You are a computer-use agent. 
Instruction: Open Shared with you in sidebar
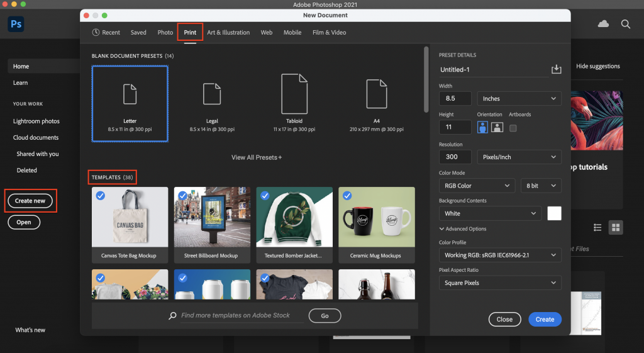37,154
